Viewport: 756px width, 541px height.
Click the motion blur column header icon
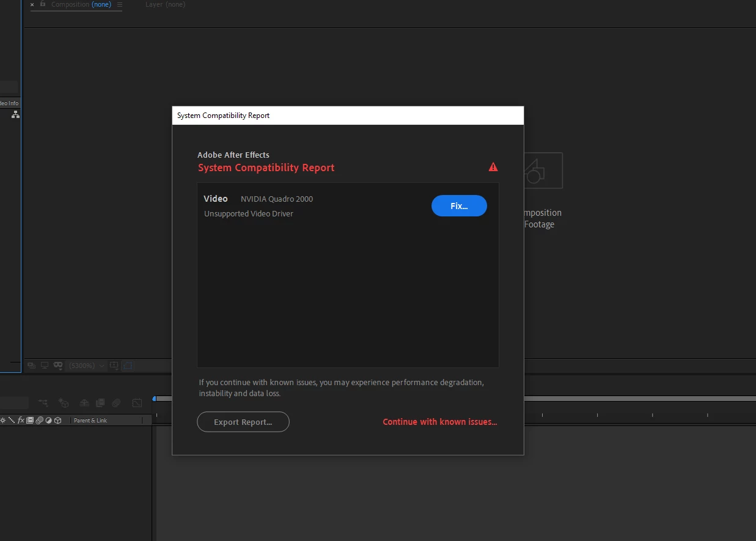click(39, 421)
